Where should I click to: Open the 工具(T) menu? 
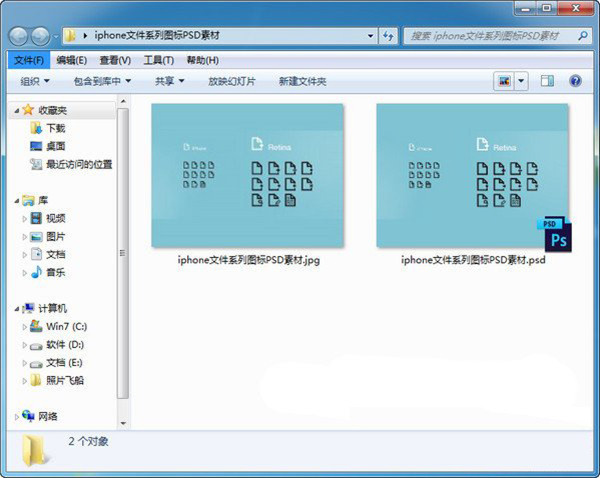point(159,60)
